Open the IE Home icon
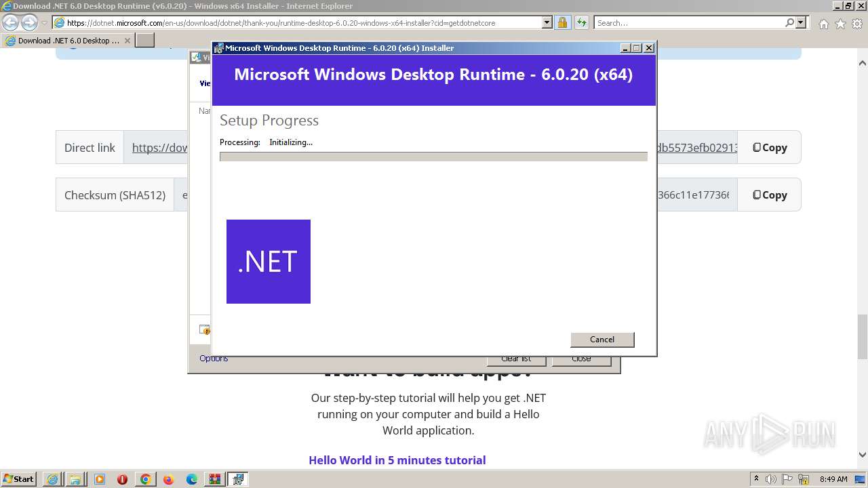 [x=823, y=24]
